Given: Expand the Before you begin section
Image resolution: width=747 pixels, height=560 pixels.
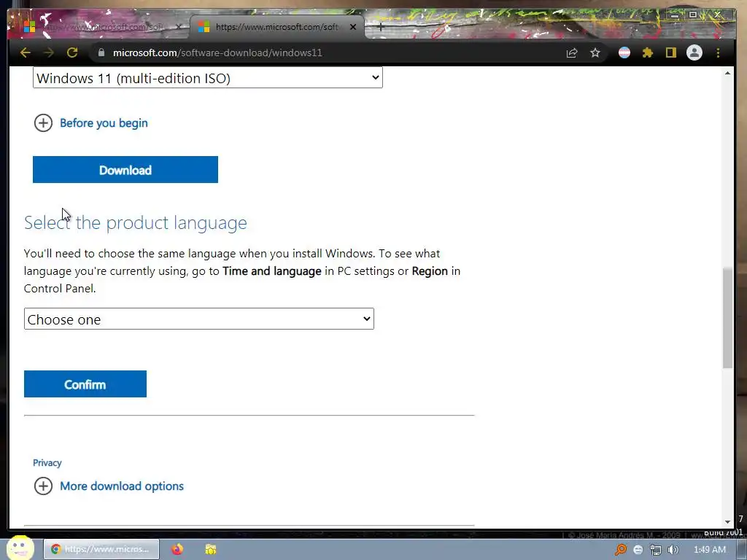Looking at the screenshot, I should (91, 122).
